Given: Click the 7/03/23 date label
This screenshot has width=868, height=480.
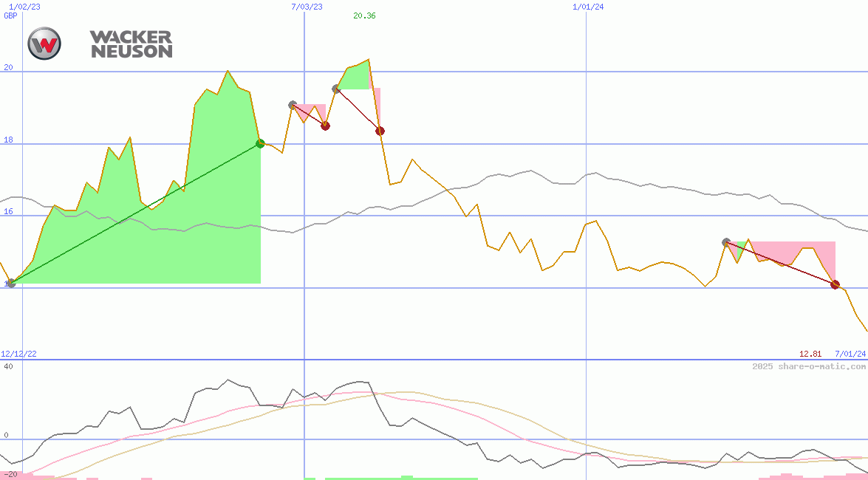Looking at the screenshot, I should pos(307,7).
